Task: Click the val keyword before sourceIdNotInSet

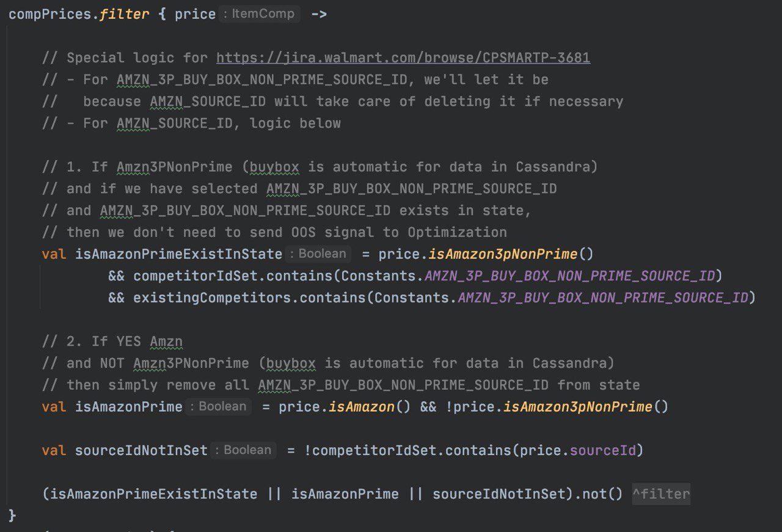Action: pyautogui.click(x=54, y=451)
